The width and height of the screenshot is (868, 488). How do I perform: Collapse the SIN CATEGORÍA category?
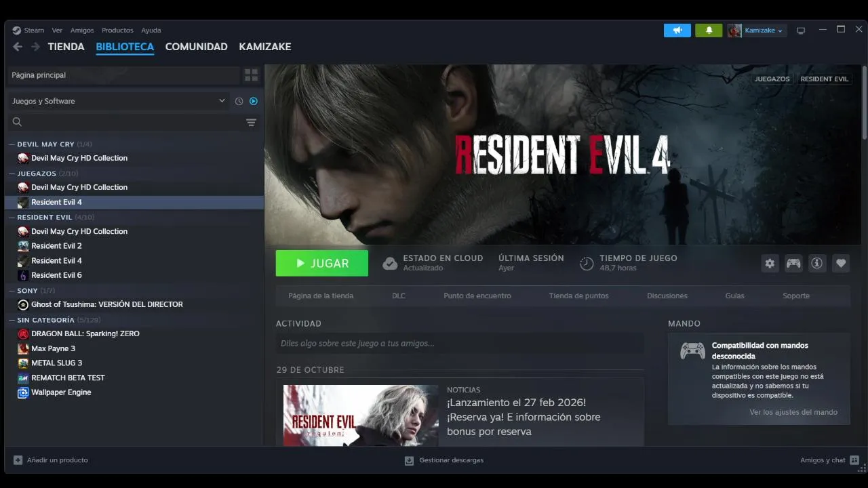point(12,320)
